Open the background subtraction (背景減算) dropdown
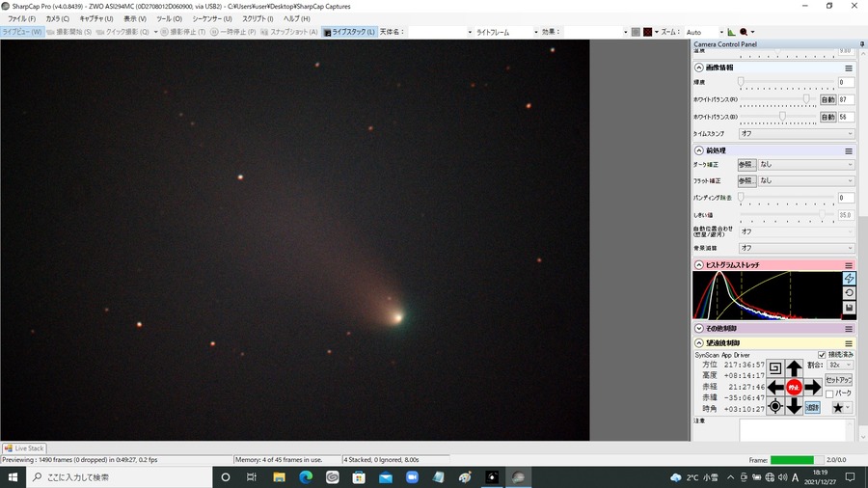This screenshot has height=488, width=868. pyautogui.click(x=797, y=248)
